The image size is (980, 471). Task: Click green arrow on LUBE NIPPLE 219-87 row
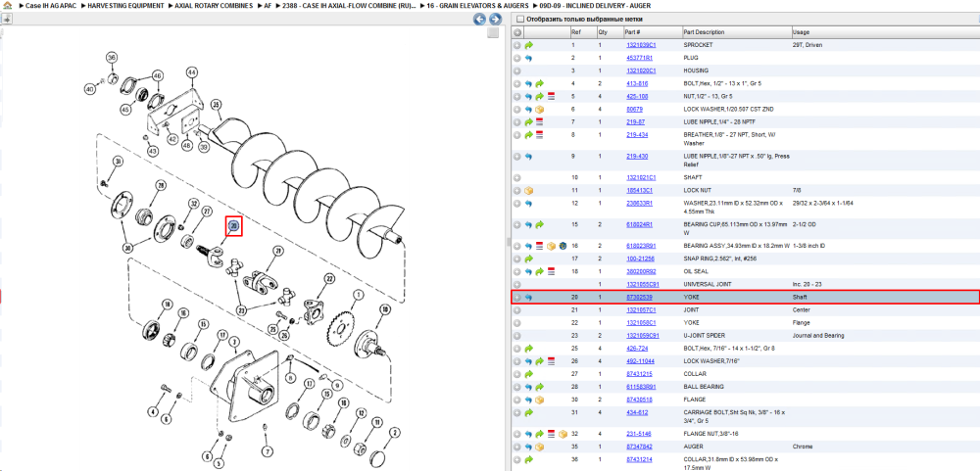pos(529,122)
